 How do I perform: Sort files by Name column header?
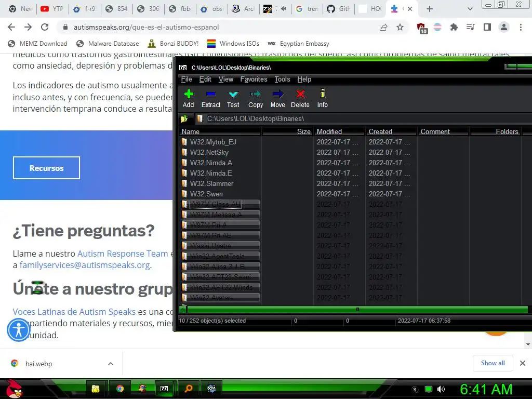point(220,131)
